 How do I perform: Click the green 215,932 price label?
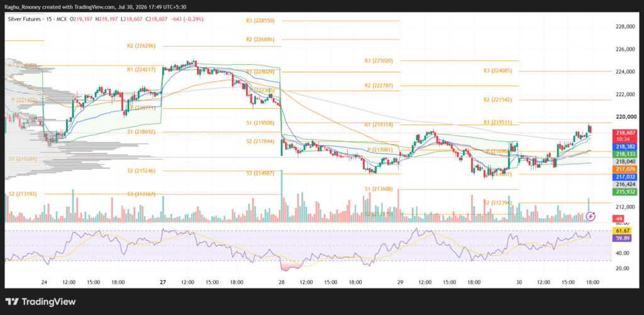point(625,192)
